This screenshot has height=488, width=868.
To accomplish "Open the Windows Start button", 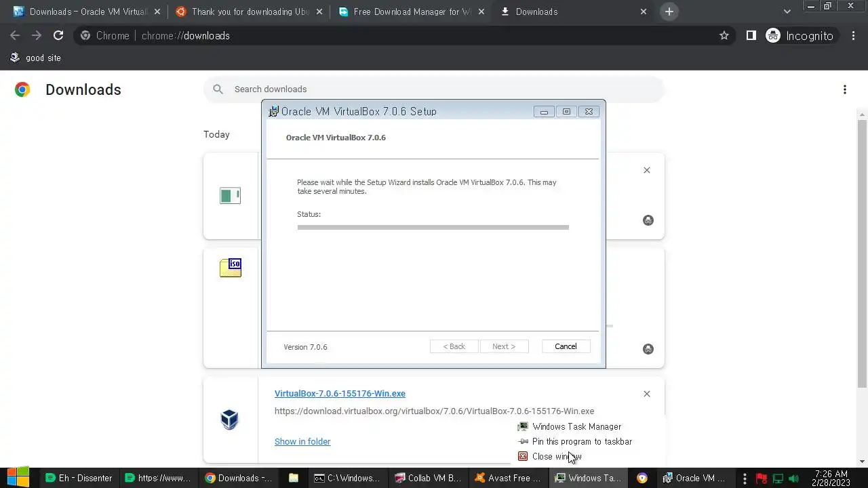I will (x=18, y=478).
